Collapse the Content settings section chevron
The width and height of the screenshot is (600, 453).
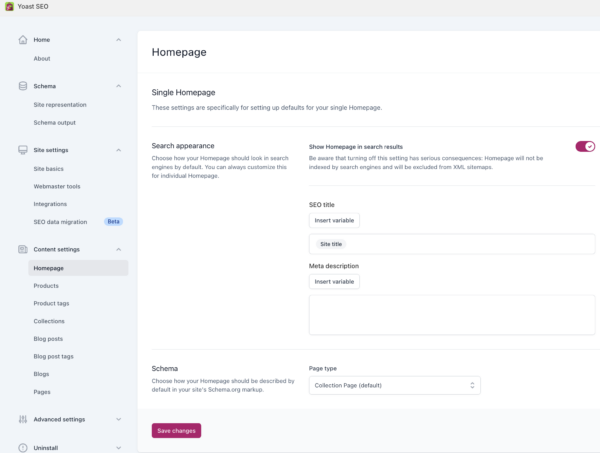[x=119, y=249]
